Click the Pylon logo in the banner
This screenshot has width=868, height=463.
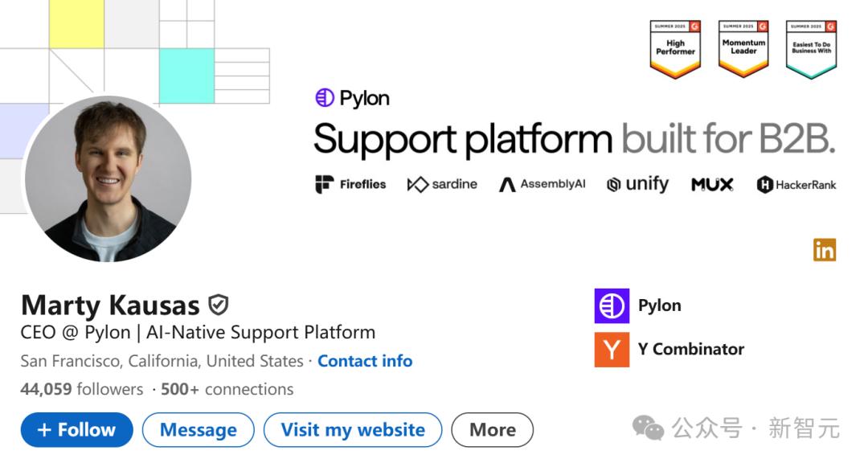(352, 98)
